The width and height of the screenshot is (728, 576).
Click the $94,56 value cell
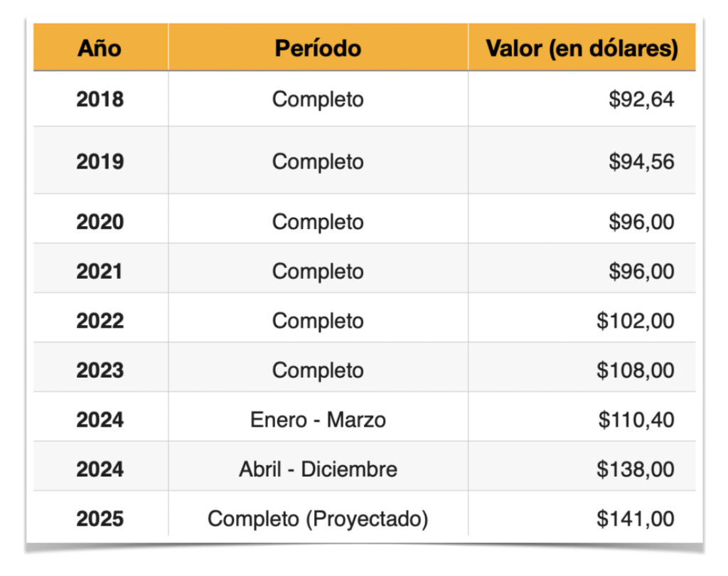tap(641, 161)
